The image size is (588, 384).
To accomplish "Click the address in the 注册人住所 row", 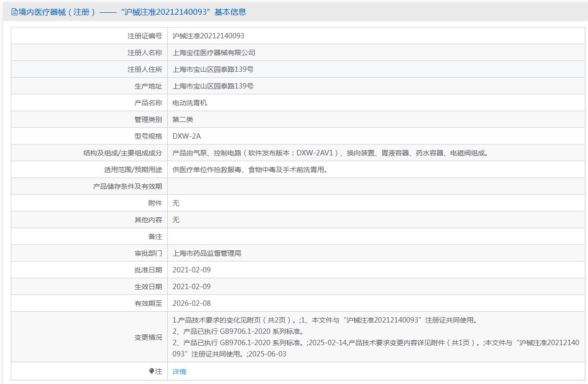I will 213,69.
